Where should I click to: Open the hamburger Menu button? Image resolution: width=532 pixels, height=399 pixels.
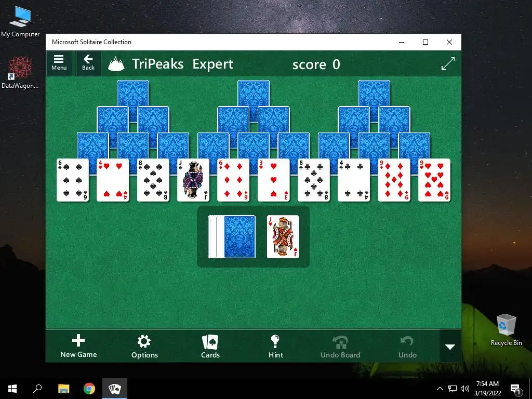click(59, 63)
